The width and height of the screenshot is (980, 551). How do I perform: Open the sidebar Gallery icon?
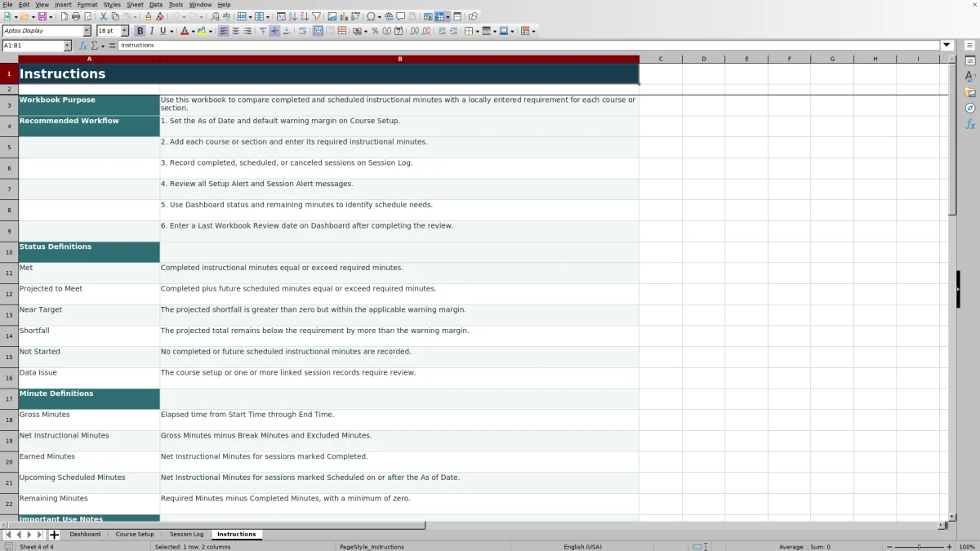[970, 92]
